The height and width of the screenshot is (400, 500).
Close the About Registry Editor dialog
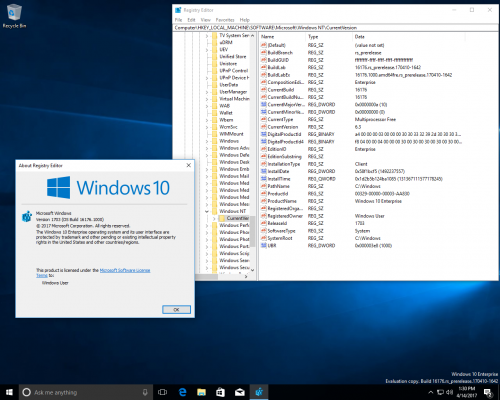pyautogui.click(x=188, y=165)
